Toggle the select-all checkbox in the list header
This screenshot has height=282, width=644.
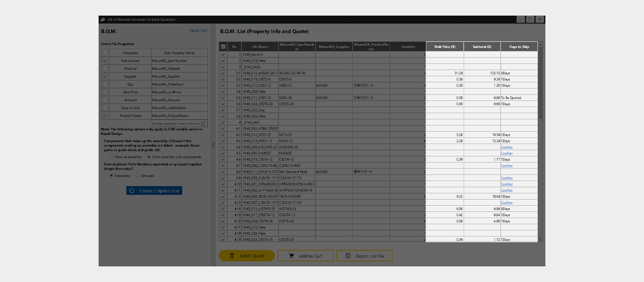(x=223, y=47)
